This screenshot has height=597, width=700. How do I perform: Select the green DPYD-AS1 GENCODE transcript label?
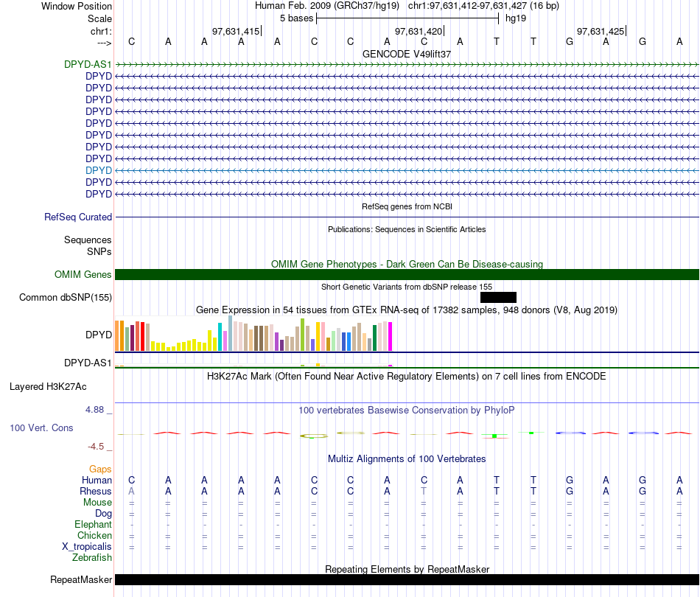point(88,64)
